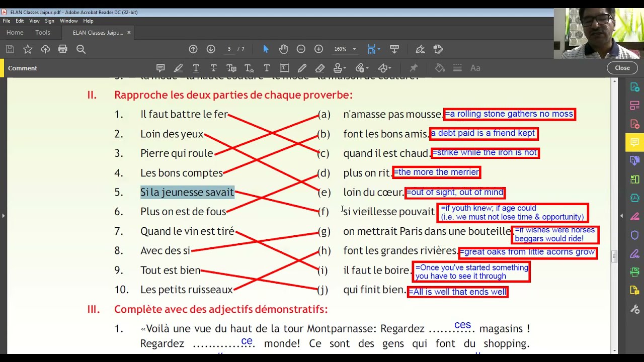Open the Window menu

coord(68,21)
